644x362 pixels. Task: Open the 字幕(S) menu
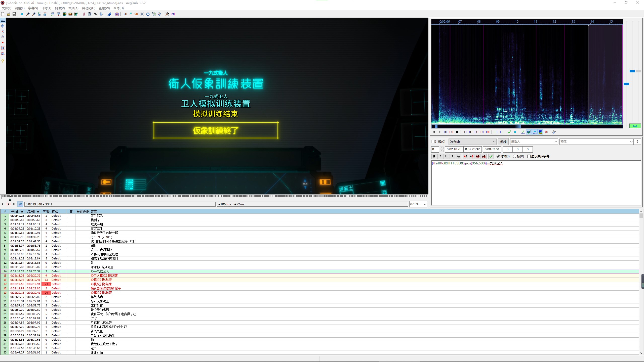tap(33, 8)
